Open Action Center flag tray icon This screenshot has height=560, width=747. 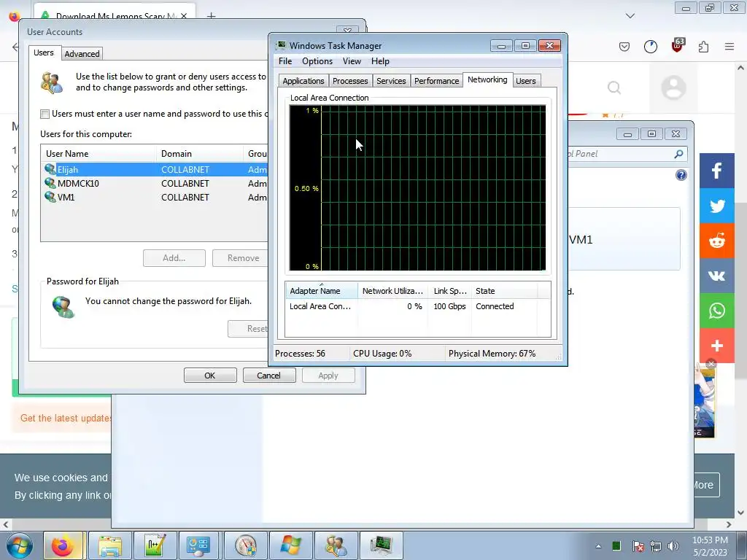coord(638,545)
